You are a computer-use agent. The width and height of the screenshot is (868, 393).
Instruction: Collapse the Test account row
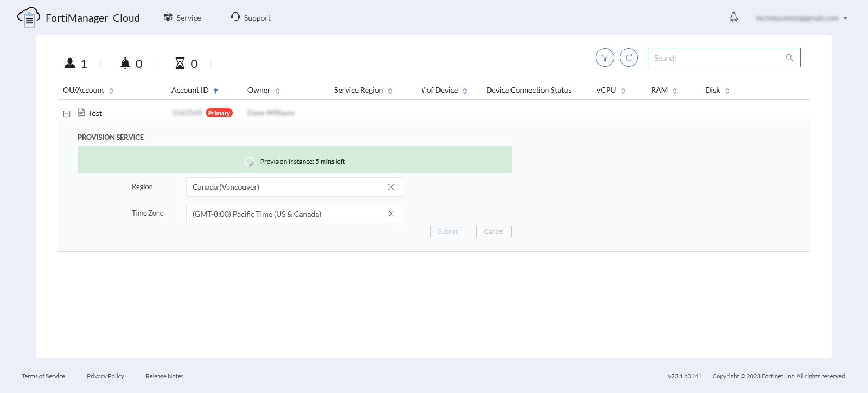coord(67,114)
